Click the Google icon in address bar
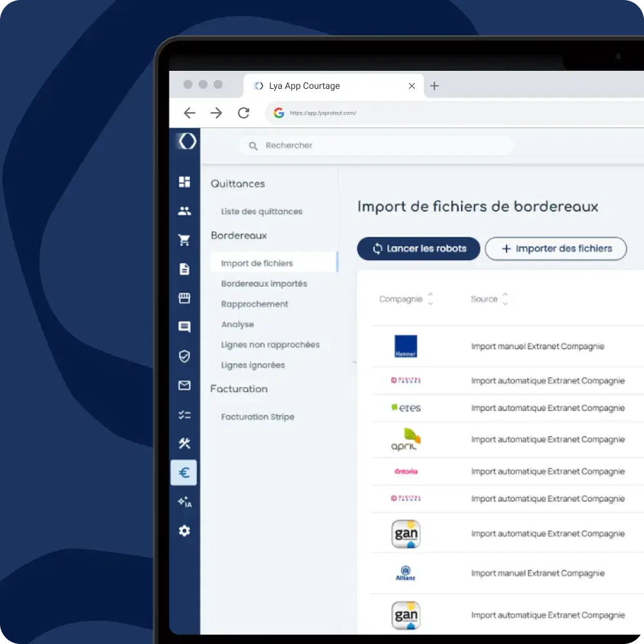This screenshot has width=644, height=644. (279, 113)
